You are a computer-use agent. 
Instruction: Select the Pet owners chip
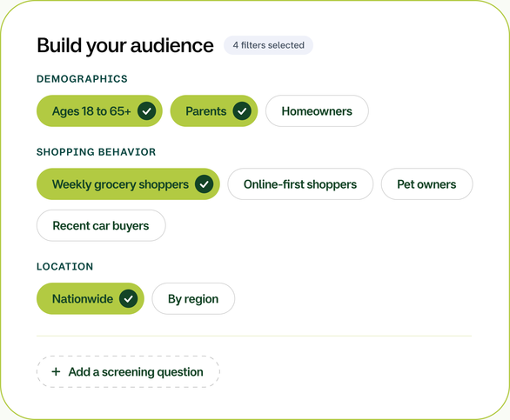tap(426, 184)
